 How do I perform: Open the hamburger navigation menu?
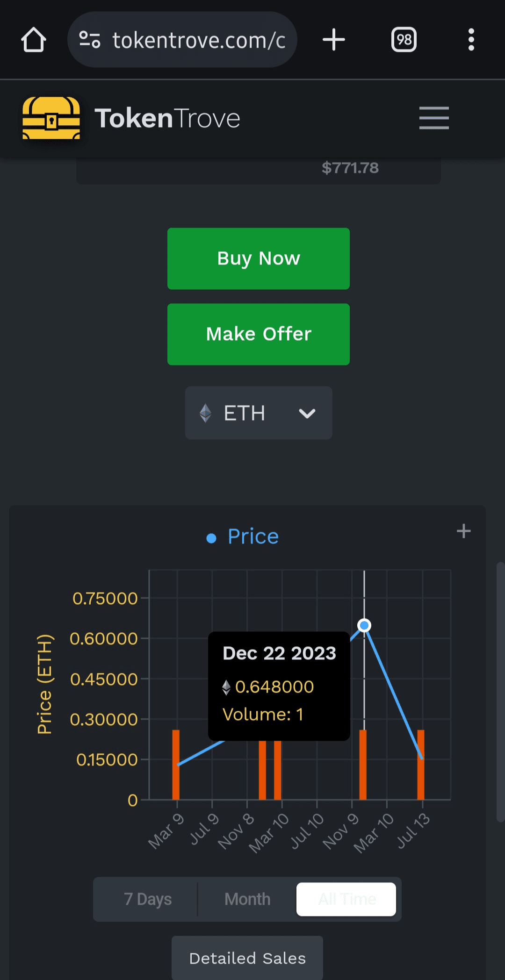tap(434, 118)
